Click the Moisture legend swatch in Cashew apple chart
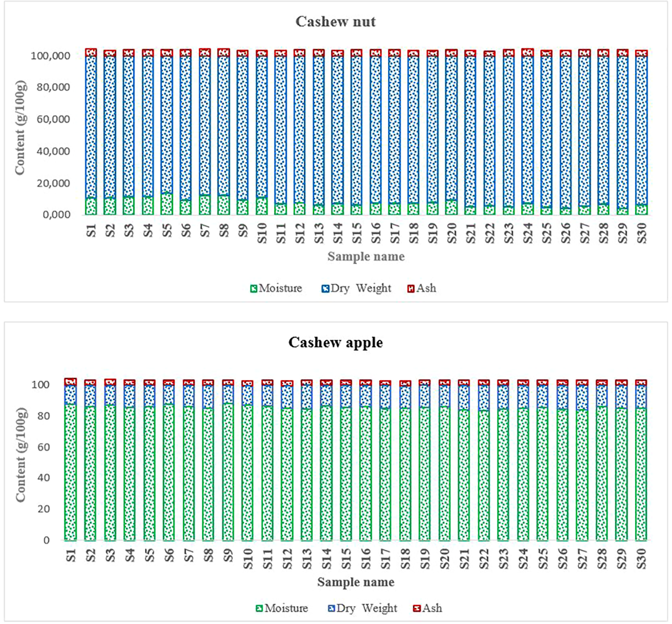Viewport: 672px width, 624px height. coord(259,608)
